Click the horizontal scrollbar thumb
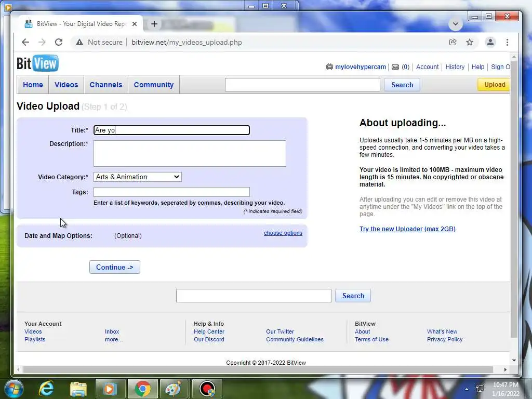 tap(258, 369)
